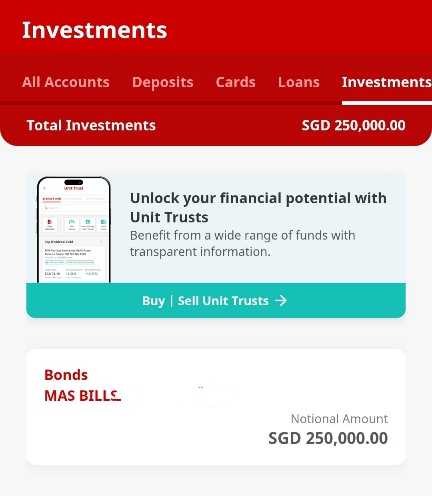
Task: Select the Cards tab
Action: pyautogui.click(x=235, y=82)
